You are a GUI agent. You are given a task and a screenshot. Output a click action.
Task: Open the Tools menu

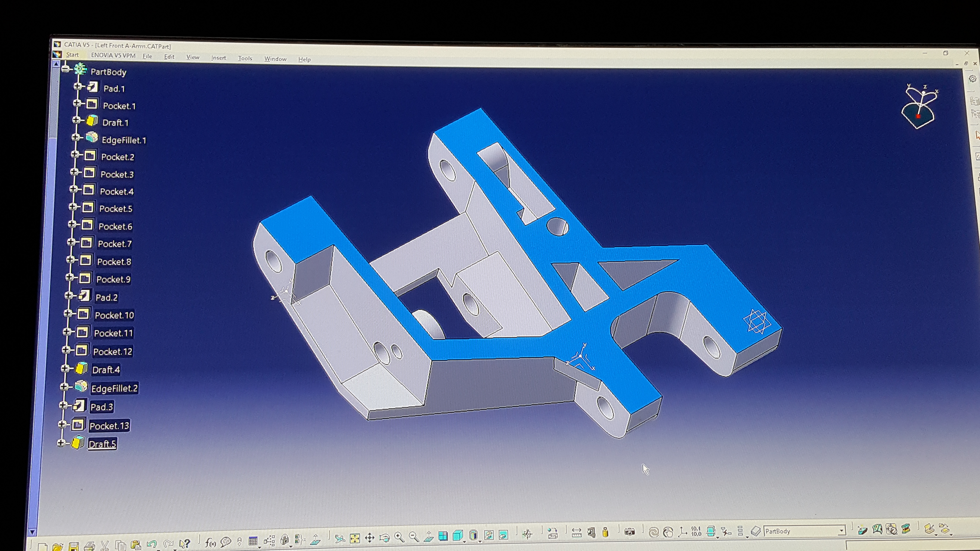pos(245,58)
